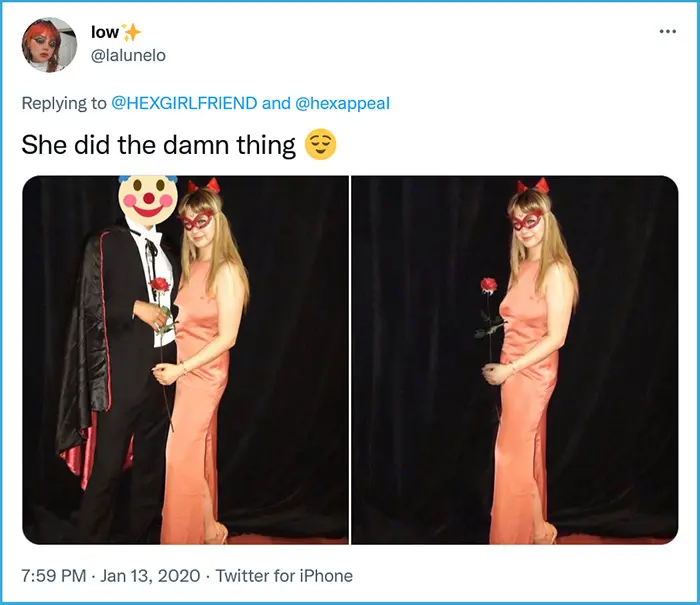This screenshot has width=700, height=605.
Task: Visit the @lalunelo handle
Action: pyautogui.click(x=129, y=56)
